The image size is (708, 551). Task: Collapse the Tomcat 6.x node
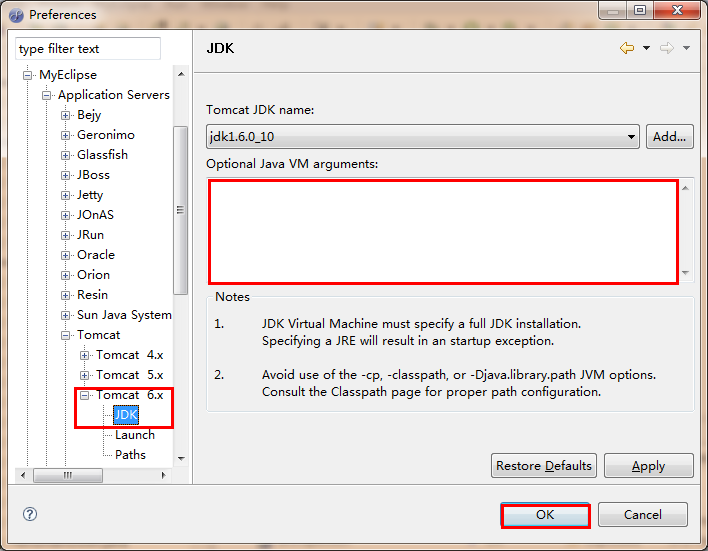point(84,395)
